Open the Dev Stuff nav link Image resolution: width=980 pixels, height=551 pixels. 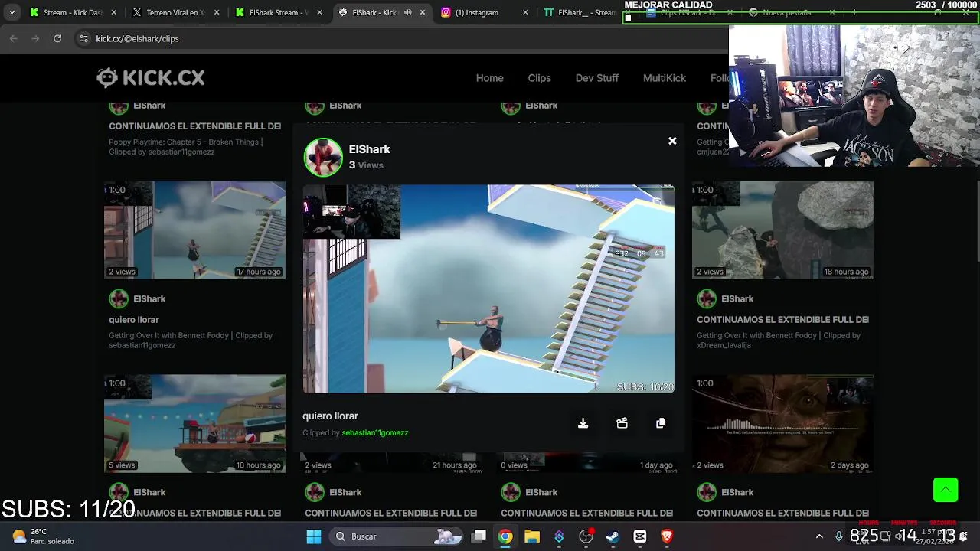pyautogui.click(x=596, y=78)
